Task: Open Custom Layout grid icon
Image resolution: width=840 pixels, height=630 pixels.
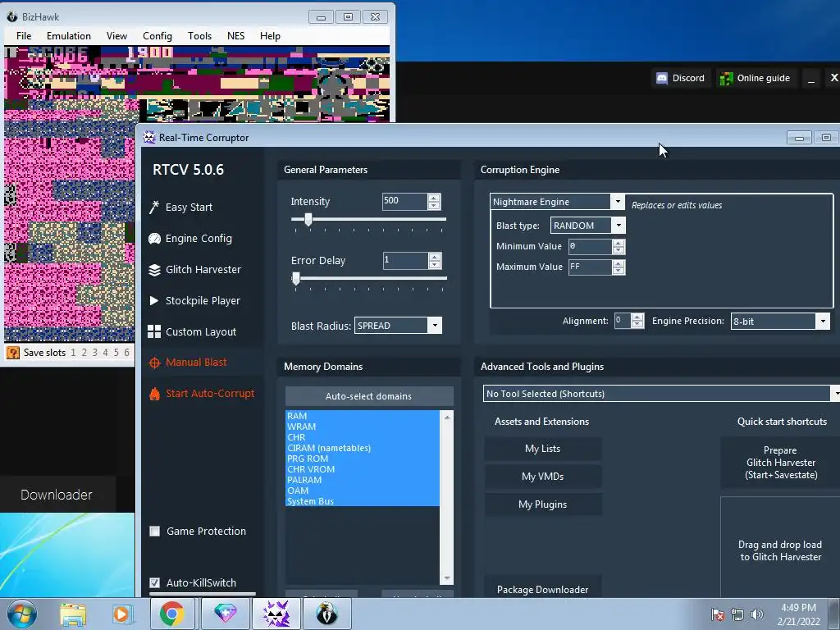Action: point(154,331)
